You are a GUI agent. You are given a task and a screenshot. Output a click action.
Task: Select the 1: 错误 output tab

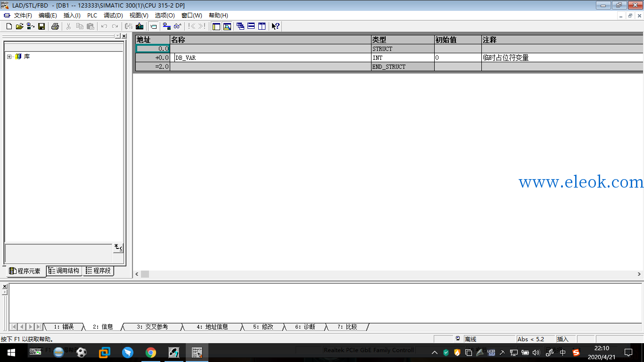(x=64, y=327)
